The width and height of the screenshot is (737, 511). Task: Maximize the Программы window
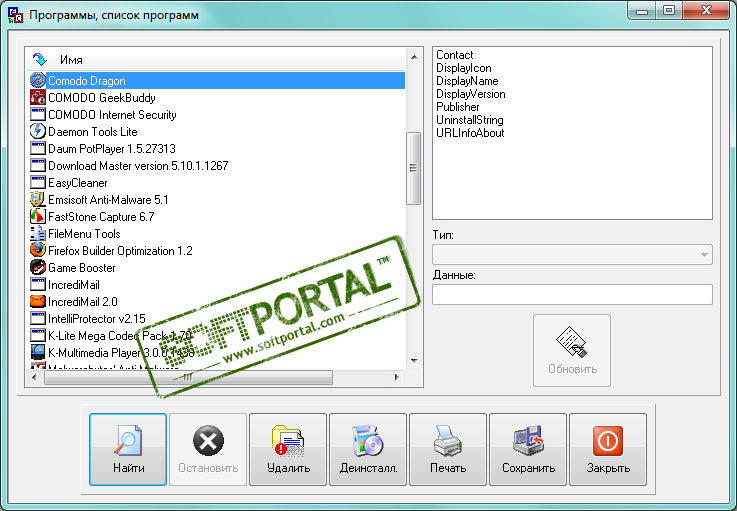(x=669, y=10)
